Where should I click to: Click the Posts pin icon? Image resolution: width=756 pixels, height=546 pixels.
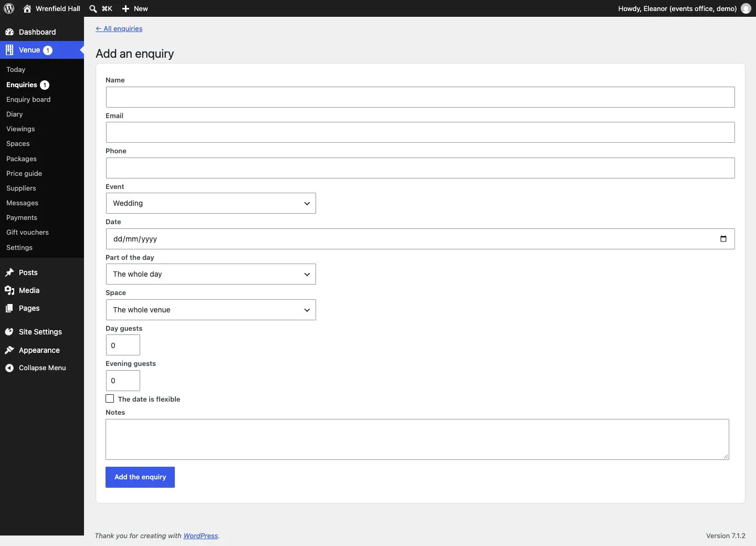tap(9, 272)
